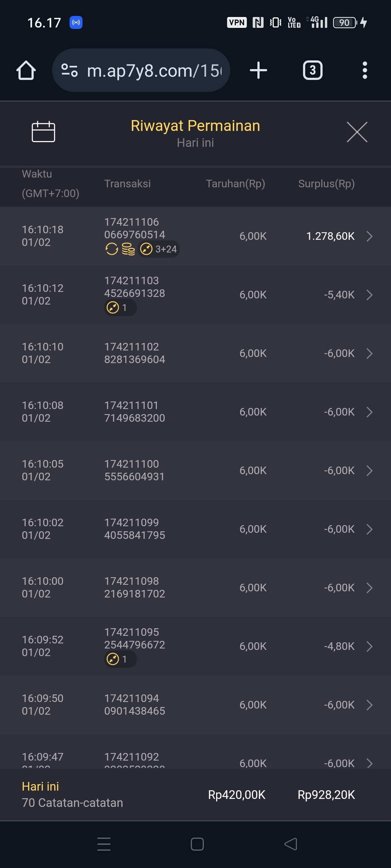Screen dimensions: 391x868
Task: Open a new browser tab with plus
Action: [x=258, y=70]
